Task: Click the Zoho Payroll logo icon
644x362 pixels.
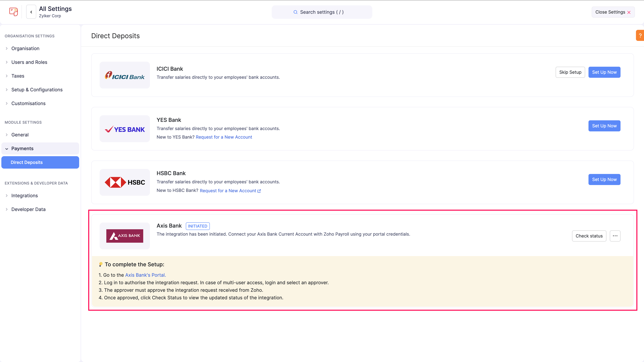Action: [13, 12]
